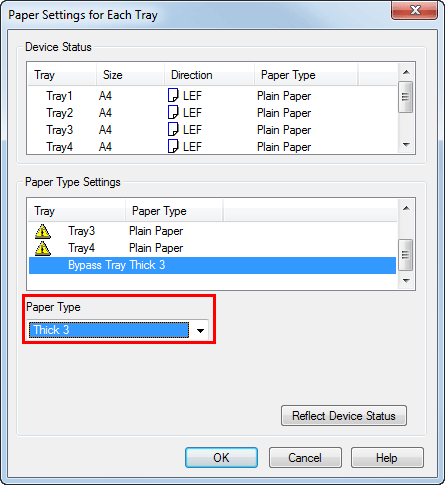Open the Paper Type dropdown arrow

click(200, 330)
